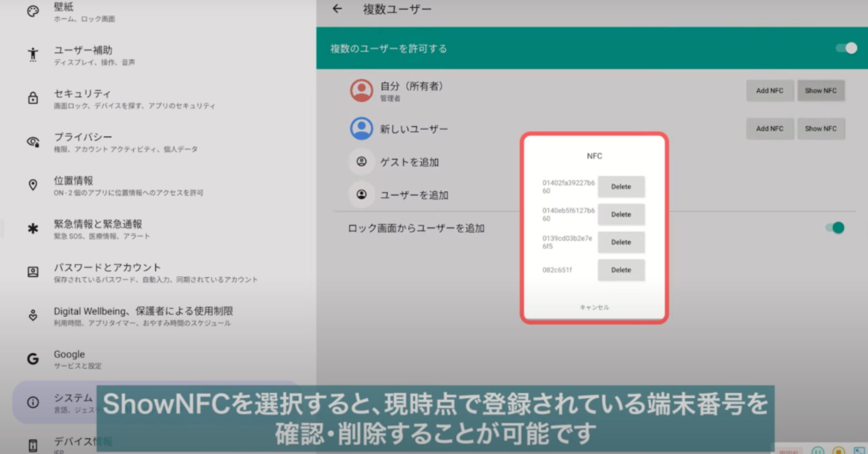Open Passwords and accounts menu item
The image size is (868, 454).
[x=107, y=272]
